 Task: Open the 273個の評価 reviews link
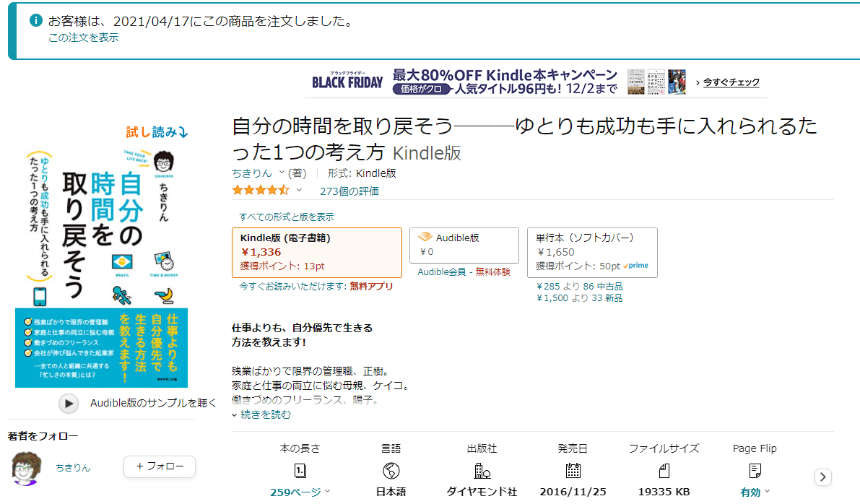[349, 191]
